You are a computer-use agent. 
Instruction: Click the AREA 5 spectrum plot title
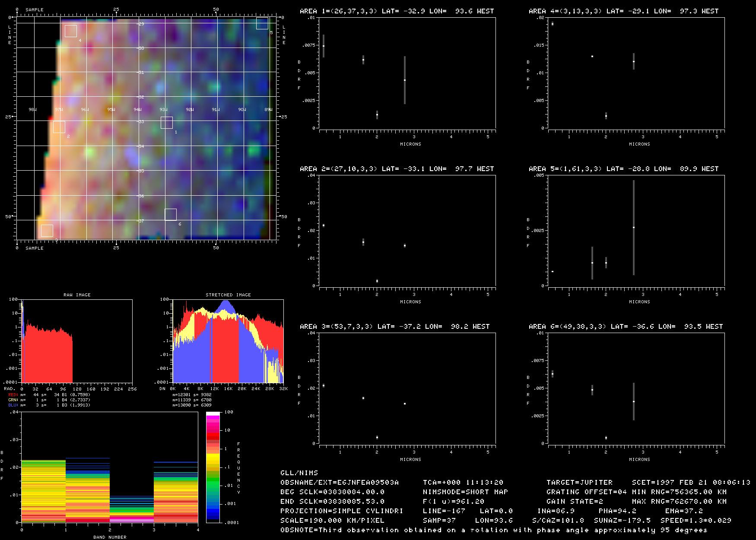[x=623, y=169]
